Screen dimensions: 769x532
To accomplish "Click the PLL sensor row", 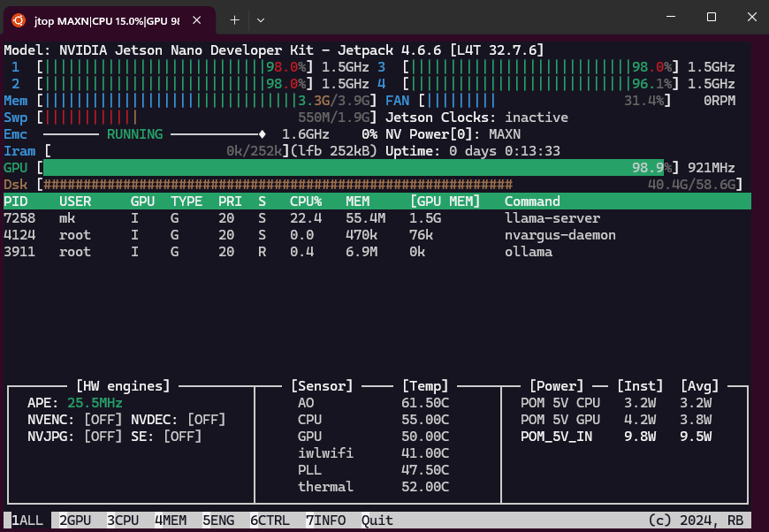I will [x=373, y=470].
